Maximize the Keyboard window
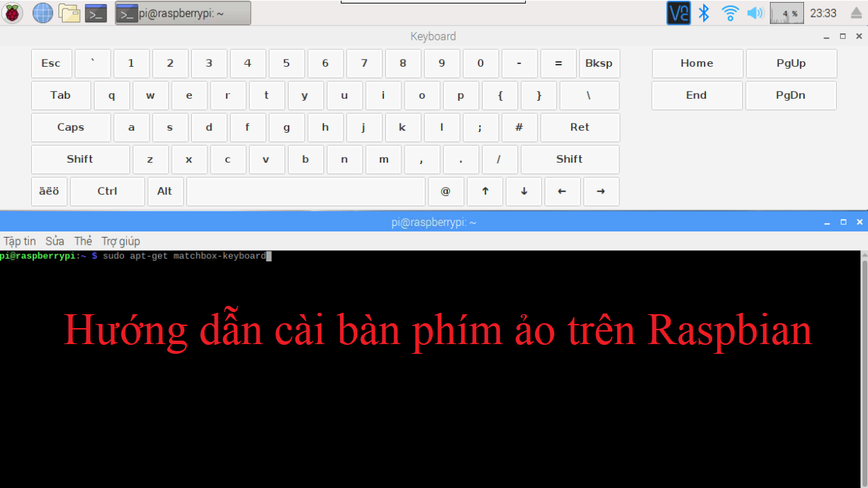Viewport: 868px width, 488px height. (843, 36)
